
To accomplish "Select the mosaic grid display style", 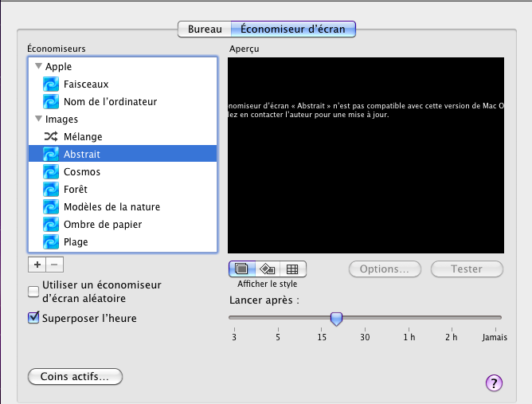I will (293, 269).
